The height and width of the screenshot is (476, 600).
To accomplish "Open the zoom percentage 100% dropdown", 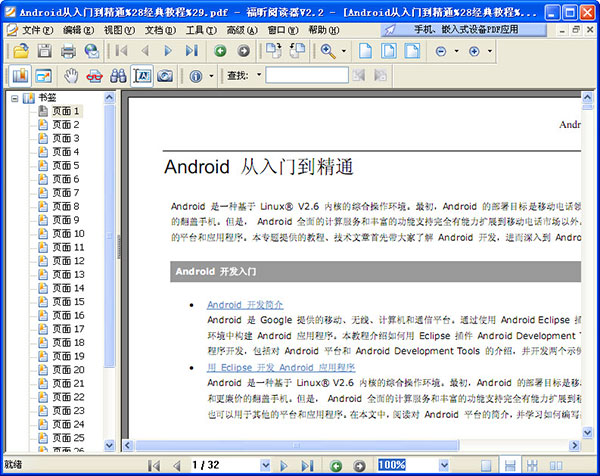I will (447, 466).
